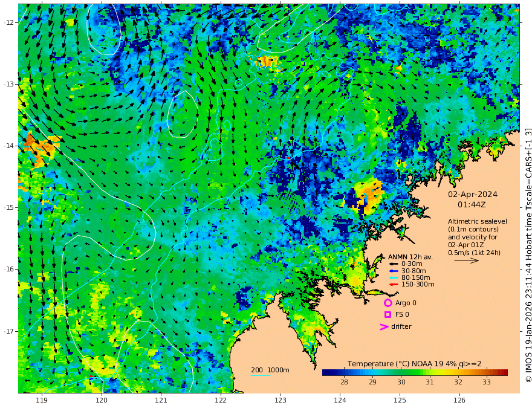Click the colorbar tick label 29

(x=372, y=382)
